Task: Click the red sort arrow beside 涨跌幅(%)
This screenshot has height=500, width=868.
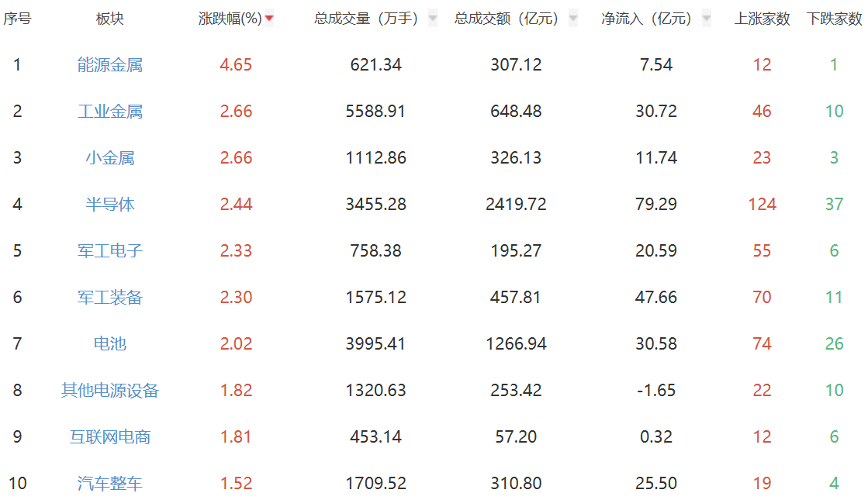Action: pyautogui.click(x=269, y=19)
